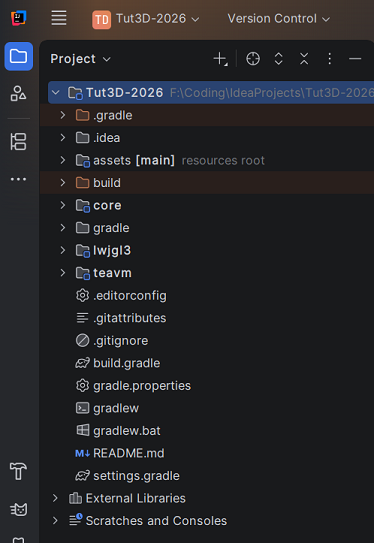Select the README.md file
The image size is (374, 543).
[x=120, y=453]
